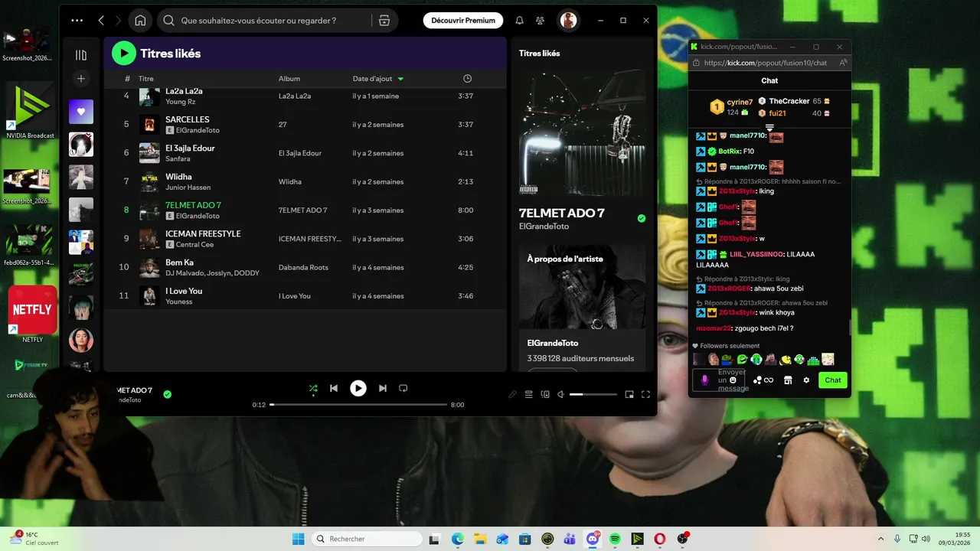Sort by Album column header

tap(289, 79)
